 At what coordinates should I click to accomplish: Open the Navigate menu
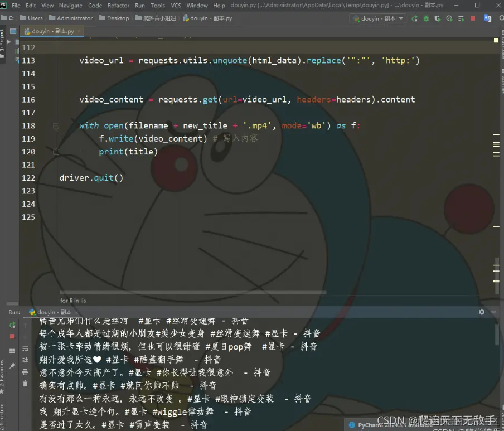coord(71,6)
